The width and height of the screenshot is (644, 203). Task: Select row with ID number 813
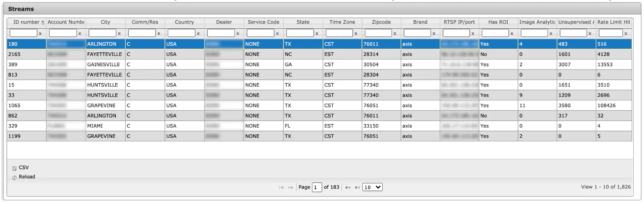[320, 75]
